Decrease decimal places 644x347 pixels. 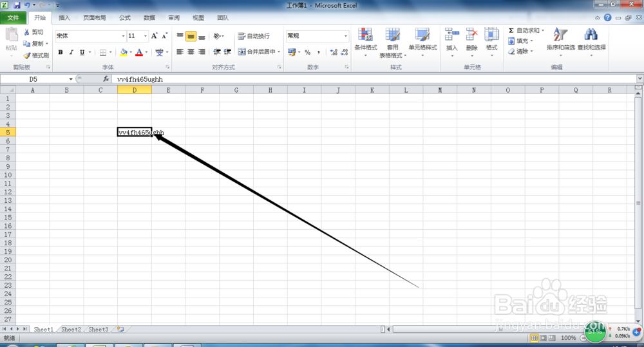[x=344, y=52]
